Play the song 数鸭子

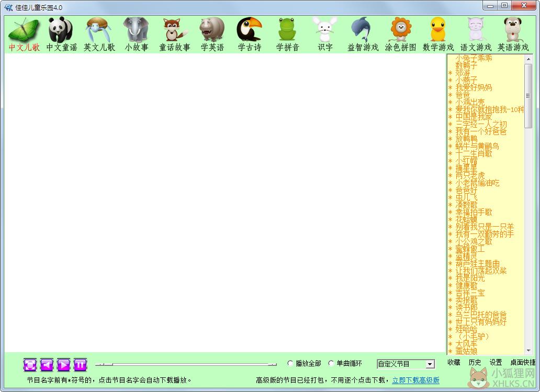(466, 65)
